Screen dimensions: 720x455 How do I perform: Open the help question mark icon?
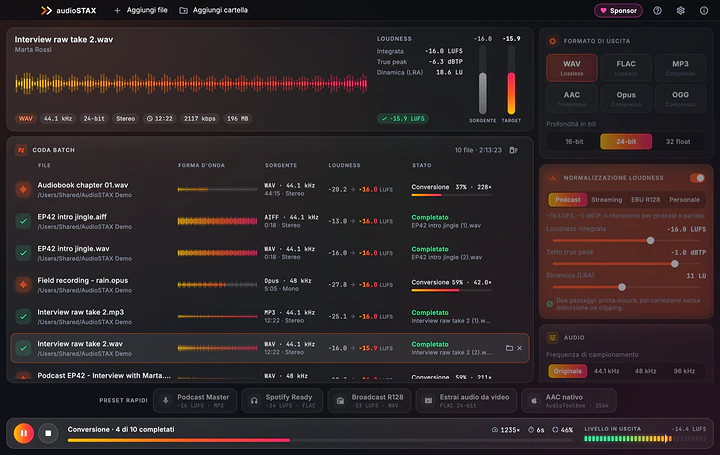pyautogui.click(x=658, y=11)
